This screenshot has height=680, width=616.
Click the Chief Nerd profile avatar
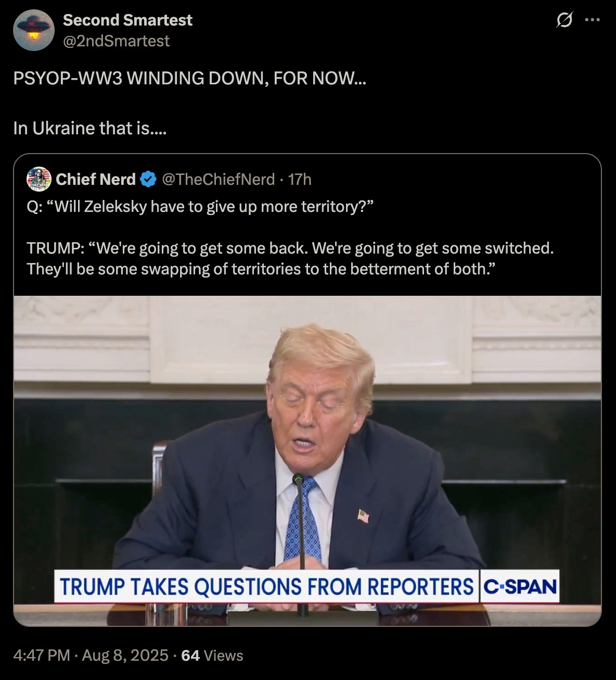click(x=39, y=180)
